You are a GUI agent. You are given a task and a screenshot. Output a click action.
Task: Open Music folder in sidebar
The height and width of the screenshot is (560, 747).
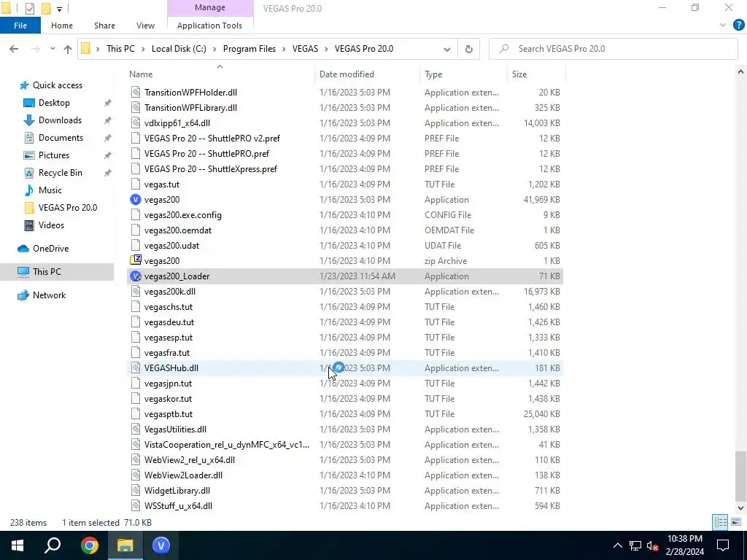pos(50,190)
